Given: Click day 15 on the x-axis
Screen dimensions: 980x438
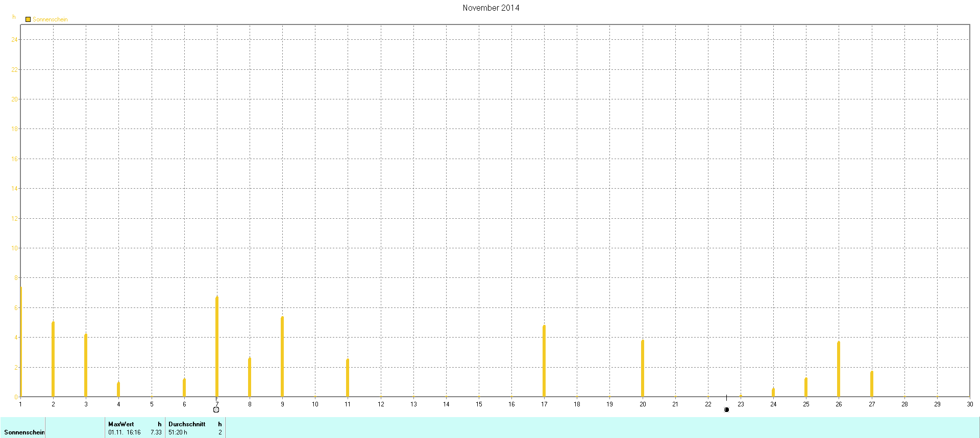Looking at the screenshot, I should (479, 404).
